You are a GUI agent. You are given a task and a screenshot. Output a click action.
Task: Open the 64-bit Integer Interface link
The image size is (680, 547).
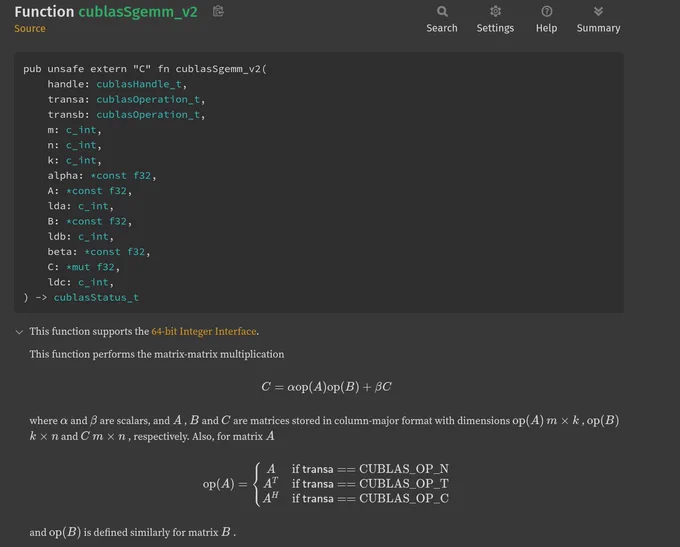pyautogui.click(x=204, y=331)
